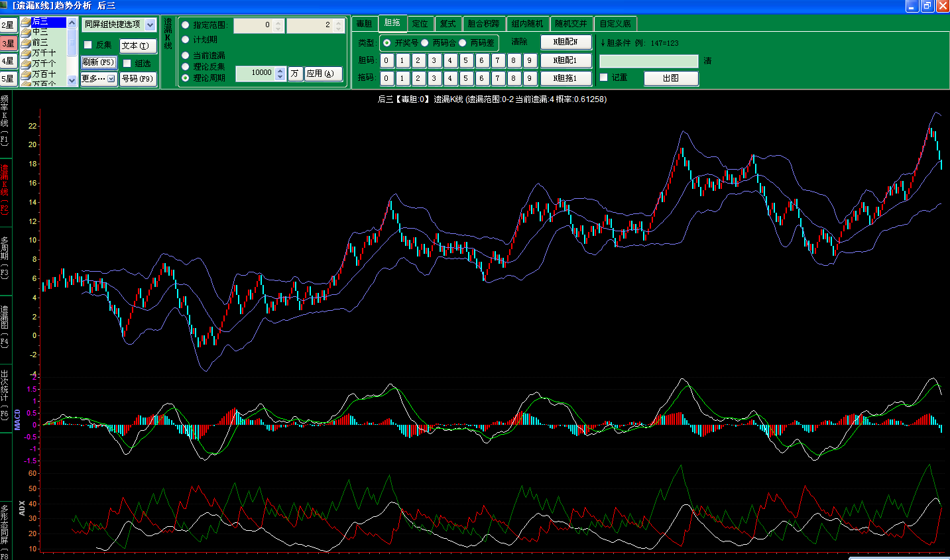Image resolution: width=950 pixels, height=560 pixels.
Task: Click stepper arrows on 10000 period field
Action: click(280, 73)
